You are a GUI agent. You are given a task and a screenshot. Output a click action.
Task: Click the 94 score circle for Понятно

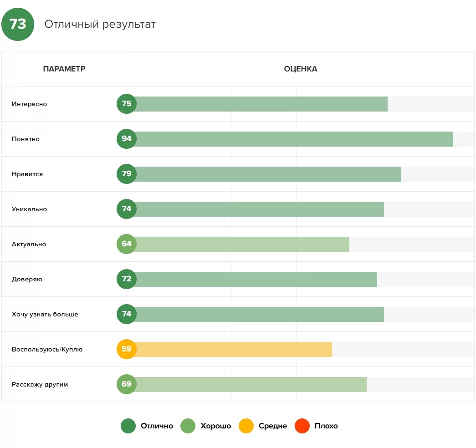tap(127, 139)
